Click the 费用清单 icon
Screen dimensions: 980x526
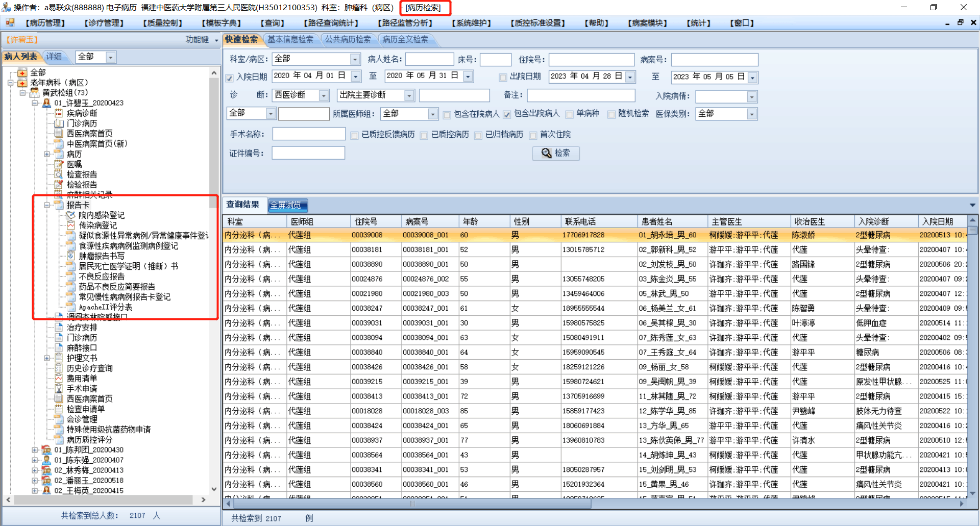click(59, 379)
